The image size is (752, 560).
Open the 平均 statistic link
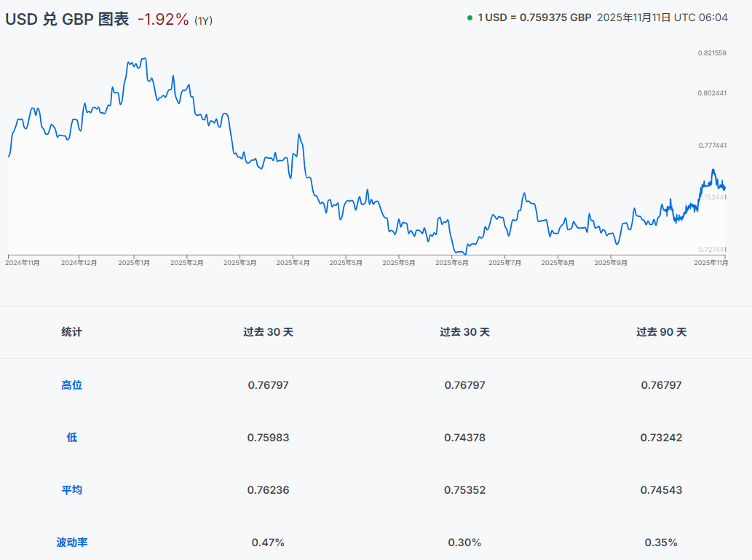coord(71,489)
